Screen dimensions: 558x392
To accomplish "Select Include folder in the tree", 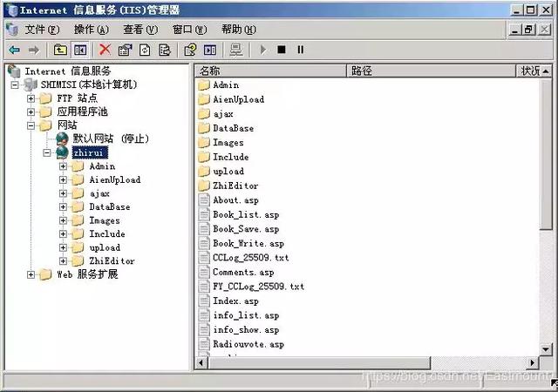I will click(107, 234).
